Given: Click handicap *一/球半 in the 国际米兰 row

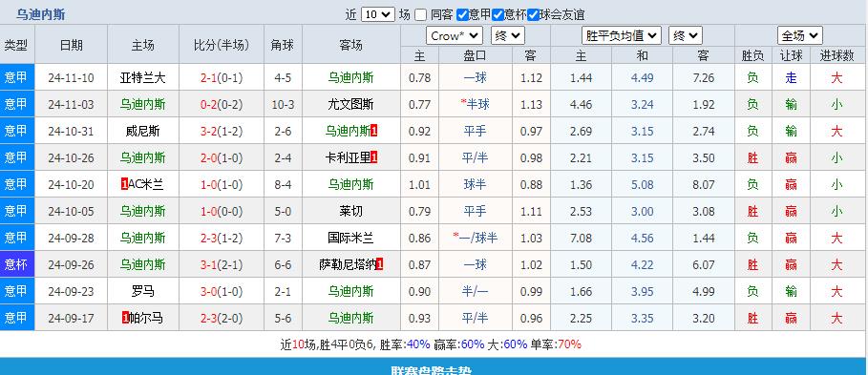Looking at the screenshot, I should pos(475,238).
